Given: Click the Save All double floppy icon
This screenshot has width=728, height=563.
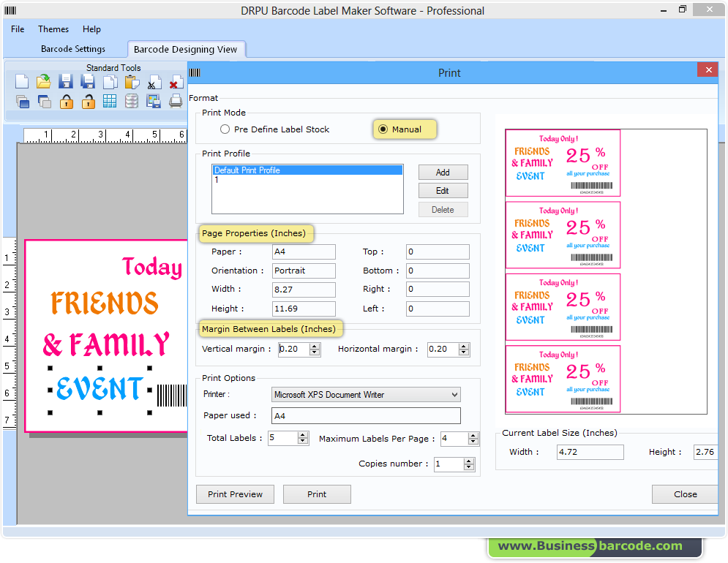Looking at the screenshot, I should (88, 82).
